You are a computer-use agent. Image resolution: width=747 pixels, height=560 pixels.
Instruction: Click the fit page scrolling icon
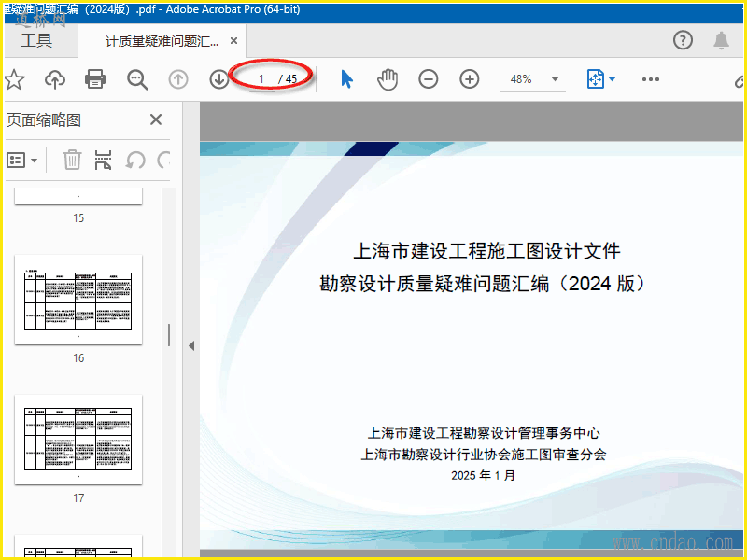click(596, 79)
